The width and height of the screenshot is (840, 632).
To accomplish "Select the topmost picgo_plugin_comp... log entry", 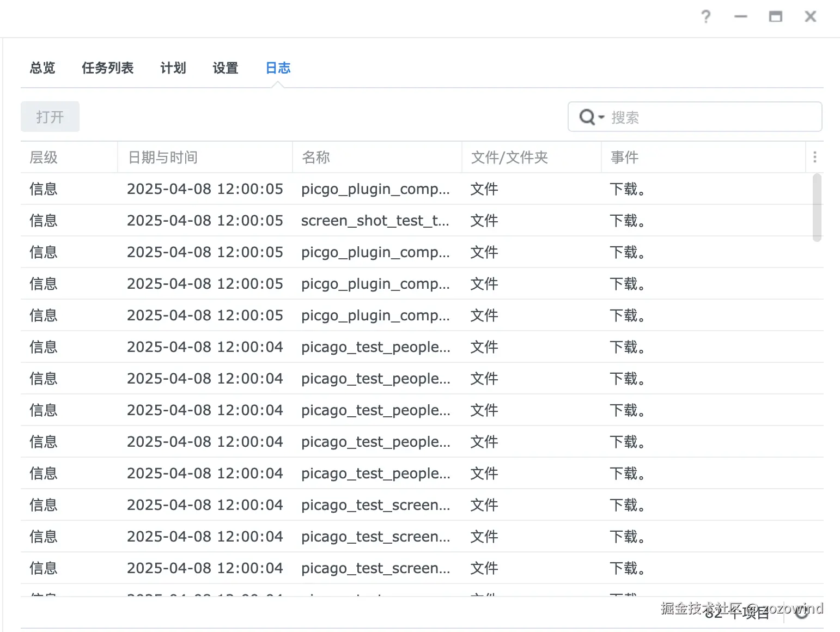I will click(x=422, y=189).
